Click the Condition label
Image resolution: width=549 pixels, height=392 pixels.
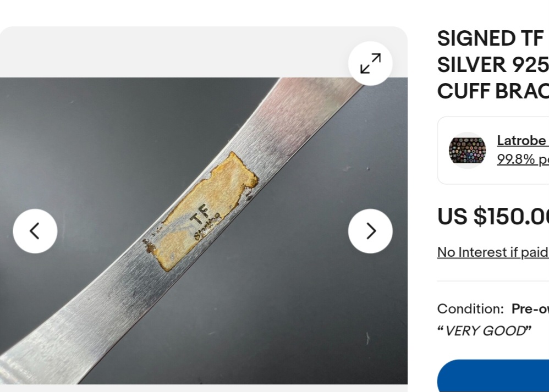click(470, 308)
